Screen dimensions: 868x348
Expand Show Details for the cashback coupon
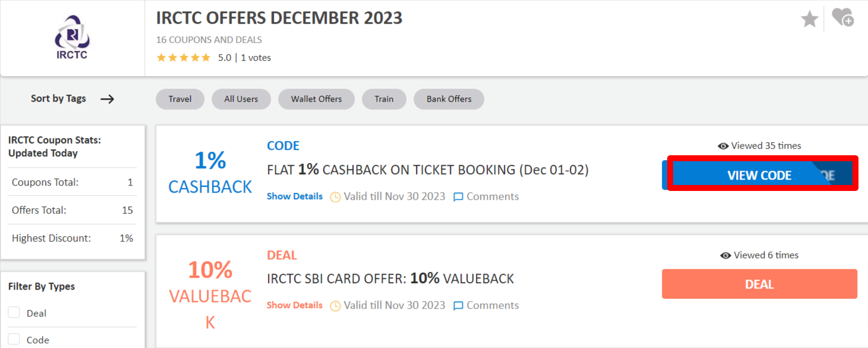(294, 196)
